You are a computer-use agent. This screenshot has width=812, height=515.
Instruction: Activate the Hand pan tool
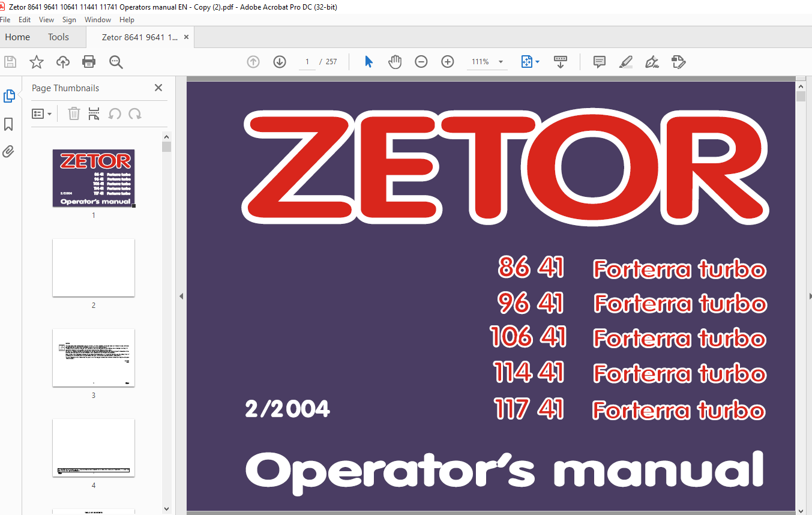pyautogui.click(x=395, y=62)
